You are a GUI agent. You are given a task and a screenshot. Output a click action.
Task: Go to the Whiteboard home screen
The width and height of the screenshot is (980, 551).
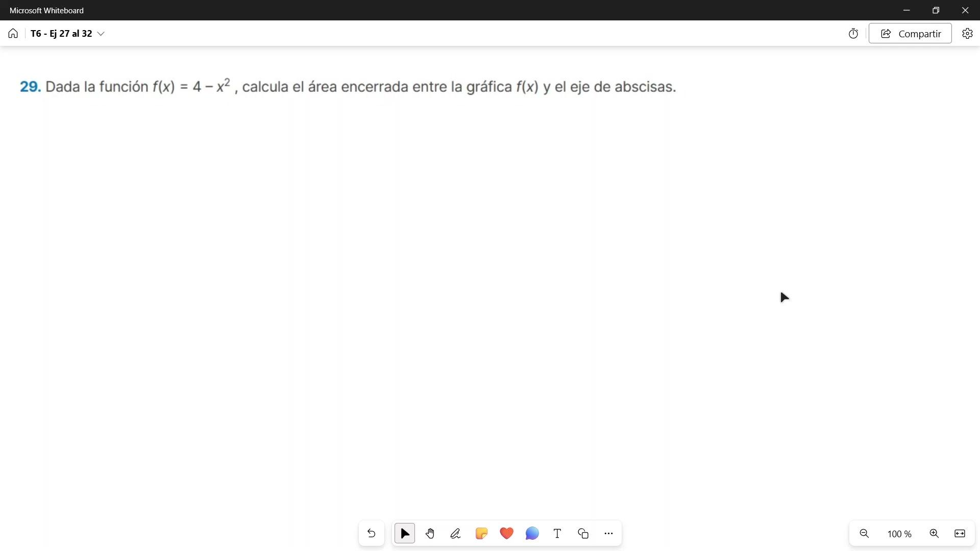pyautogui.click(x=13, y=34)
